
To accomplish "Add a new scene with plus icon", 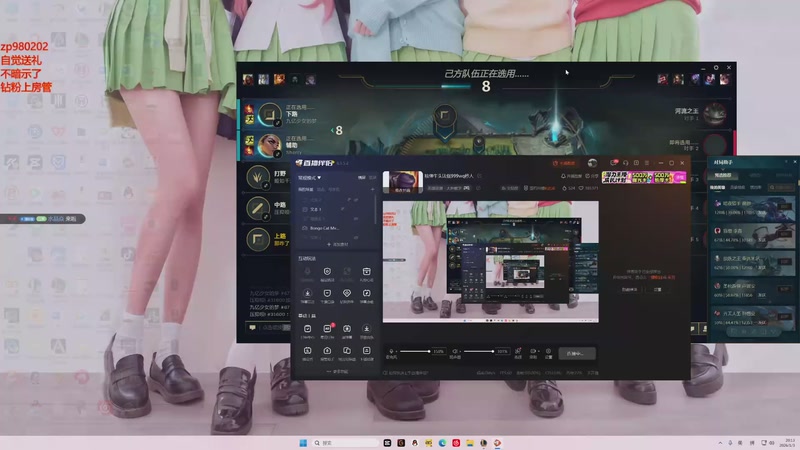I will click(372, 189).
